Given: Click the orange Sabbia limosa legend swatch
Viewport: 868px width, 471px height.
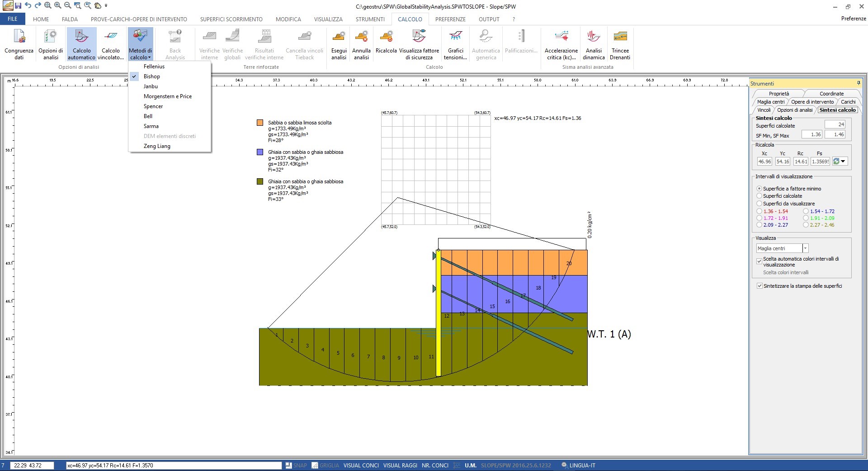Looking at the screenshot, I should (x=260, y=123).
